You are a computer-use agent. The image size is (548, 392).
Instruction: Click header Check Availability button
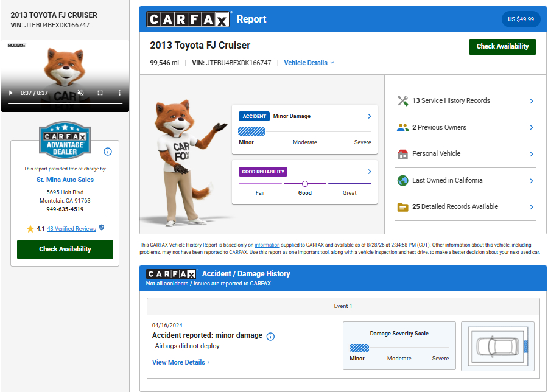(502, 46)
